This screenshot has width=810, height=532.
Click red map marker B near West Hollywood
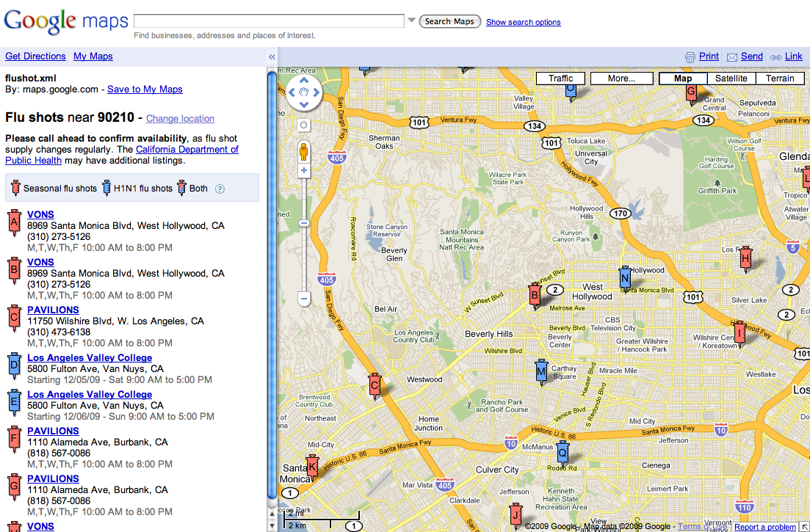coord(535,296)
